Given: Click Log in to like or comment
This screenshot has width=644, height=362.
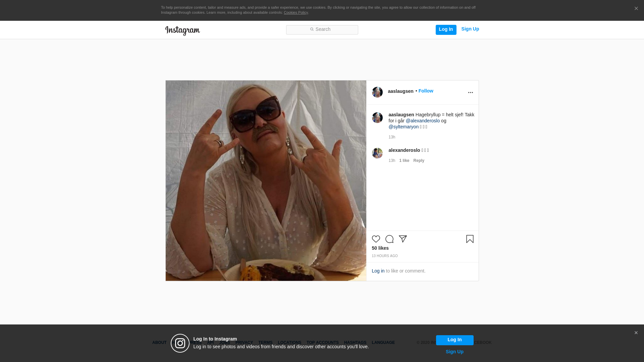Looking at the screenshot, I should (x=378, y=271).
